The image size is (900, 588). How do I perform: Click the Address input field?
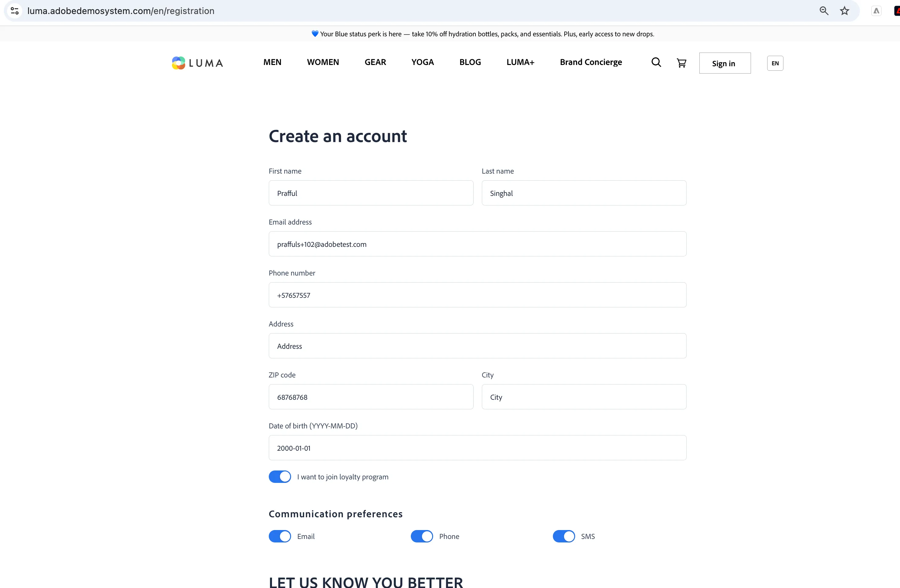coord(477,346)
